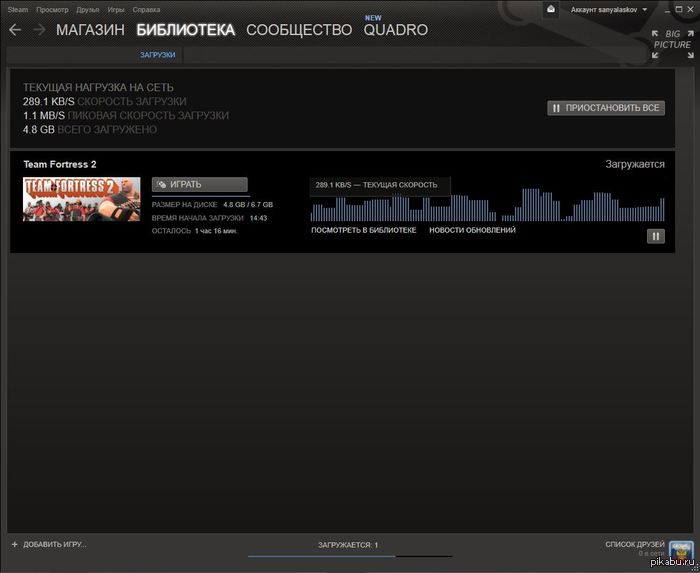Click the download speed bar graph
The width and height of the screenshot is (700, 573).
click(488, 205)
